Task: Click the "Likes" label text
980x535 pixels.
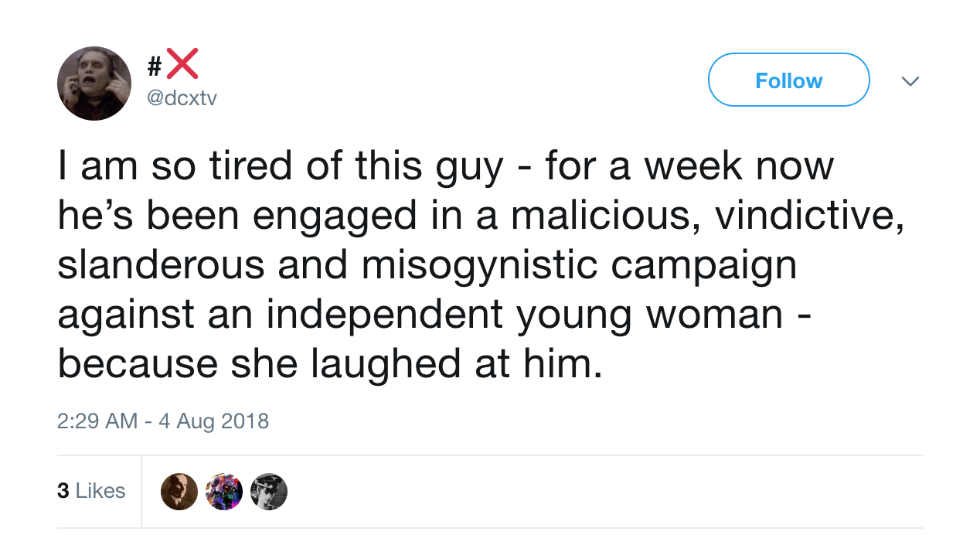Action: [x=100, y=491]
